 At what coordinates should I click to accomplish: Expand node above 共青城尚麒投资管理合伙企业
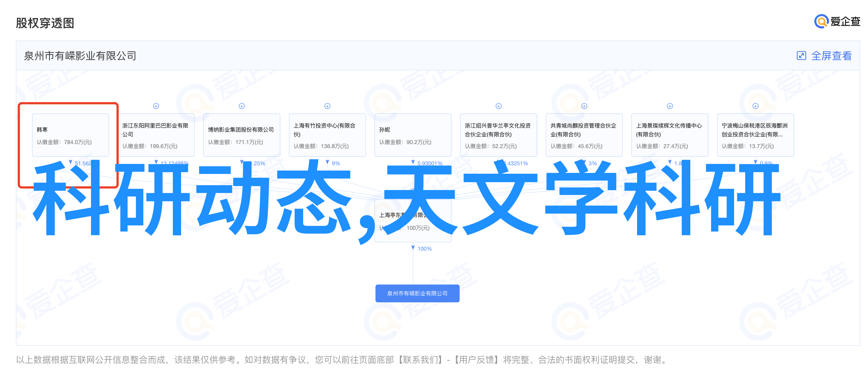coord(585,106)
